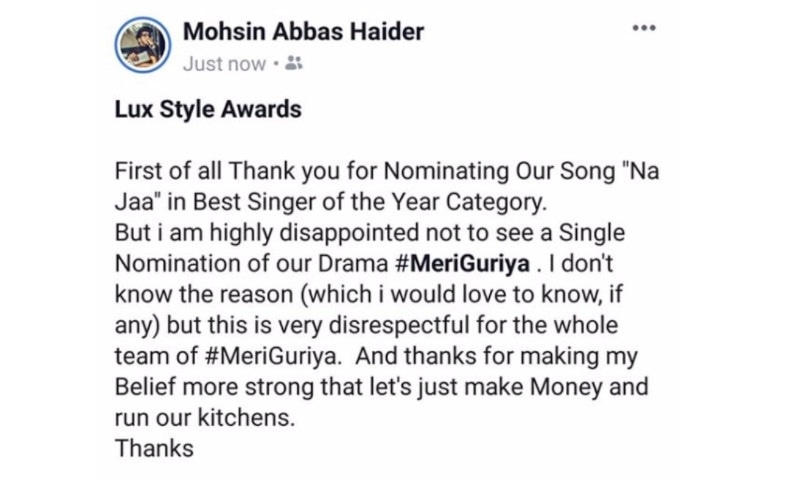Visit the Mohsin Abbas Haider name link

(303, 32)
